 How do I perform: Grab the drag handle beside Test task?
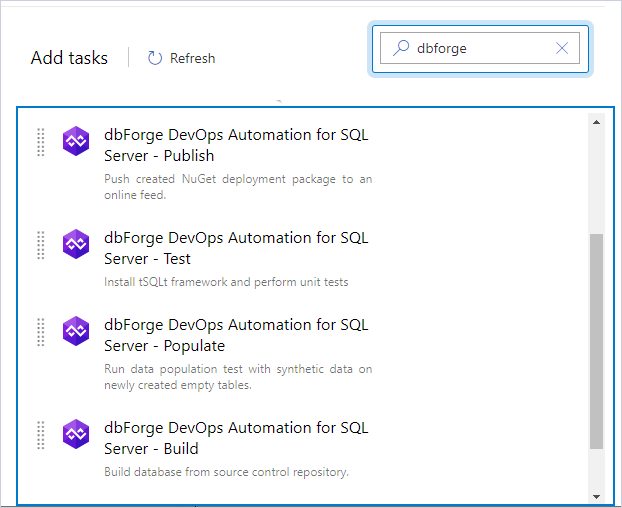tap(40, 245)
